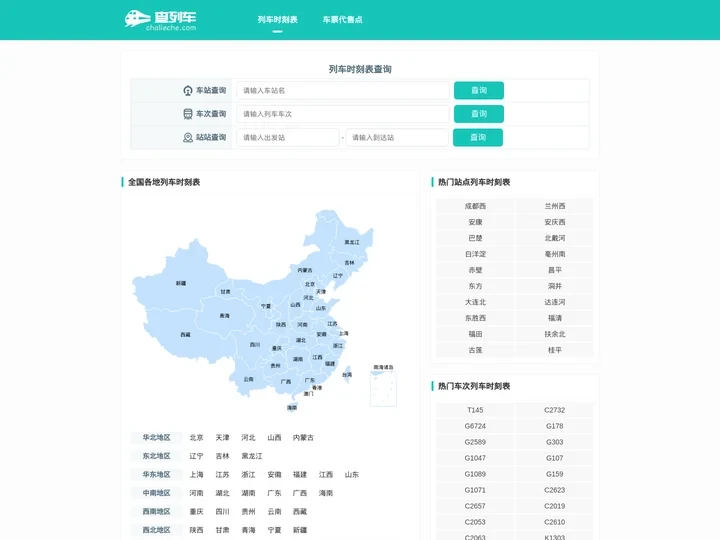Open 上海 in the region list
720x540 pixels.
(197, 474)
